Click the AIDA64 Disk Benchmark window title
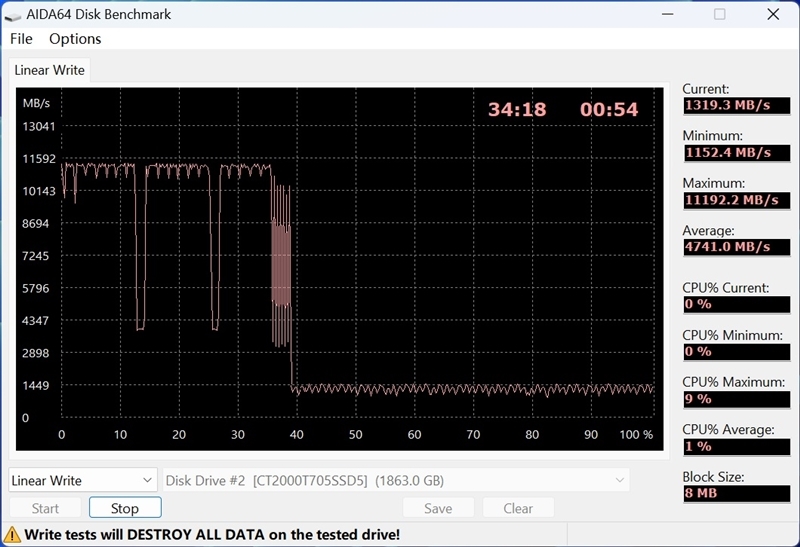This screenshot has width=800, height=547. click(x=98, y=14)
